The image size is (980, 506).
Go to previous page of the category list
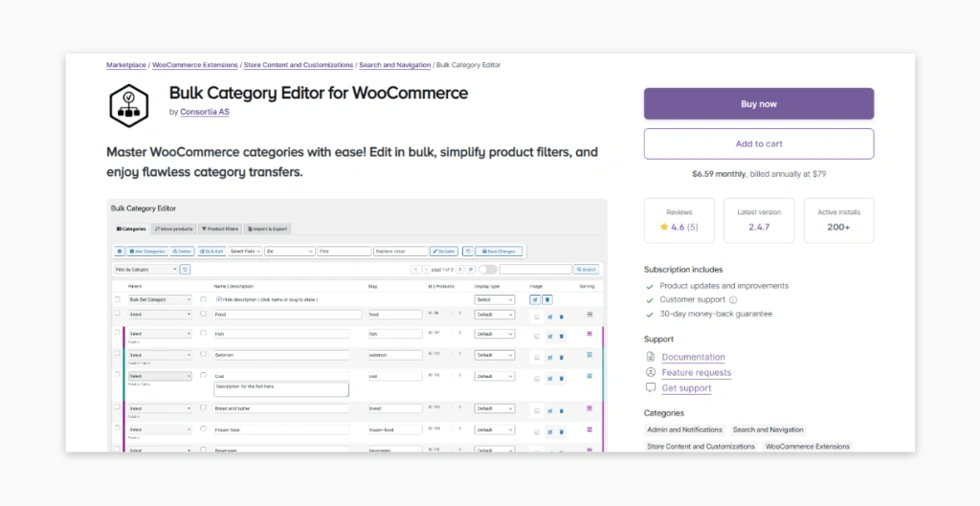426,269
